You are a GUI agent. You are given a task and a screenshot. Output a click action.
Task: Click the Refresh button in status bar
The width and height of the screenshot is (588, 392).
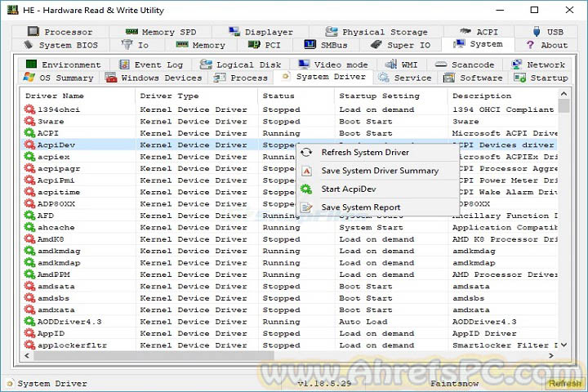click(x=565, y=383)
